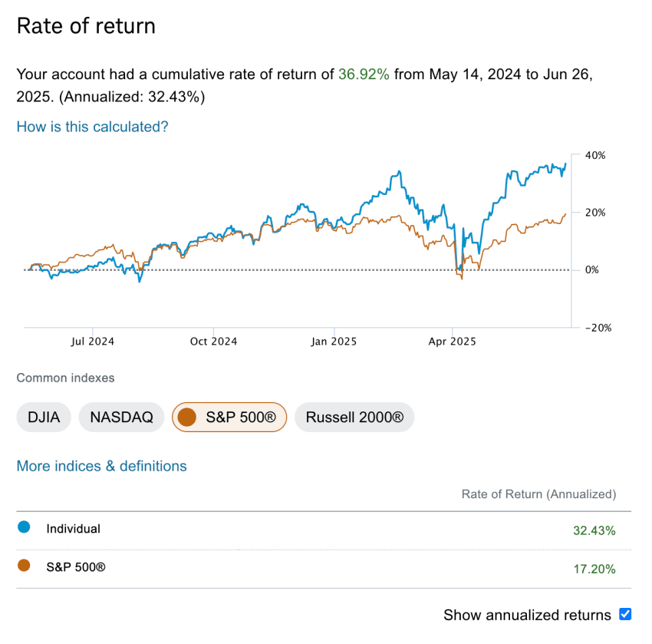Click the Rate of Return (Annualized) column header
Screen dimensions: 652x644
tap(538, 494)
